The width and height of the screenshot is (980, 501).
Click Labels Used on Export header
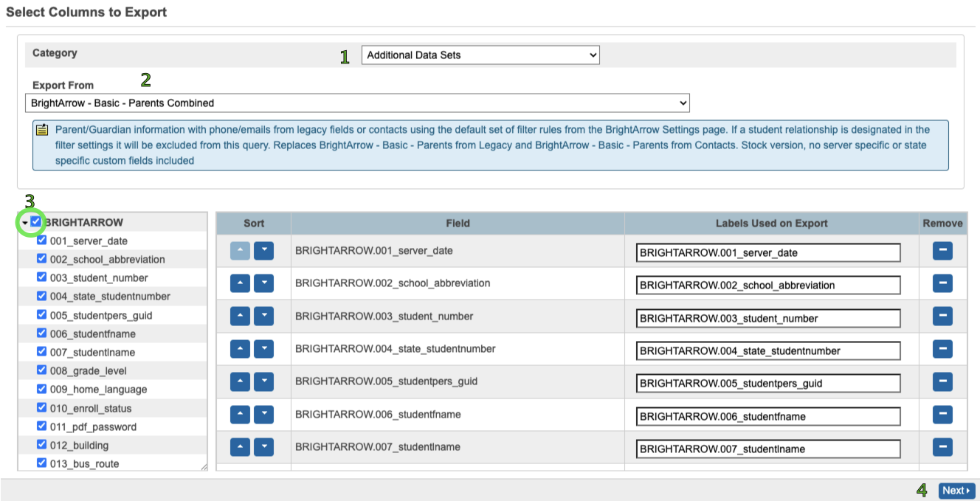coord(772,223)
